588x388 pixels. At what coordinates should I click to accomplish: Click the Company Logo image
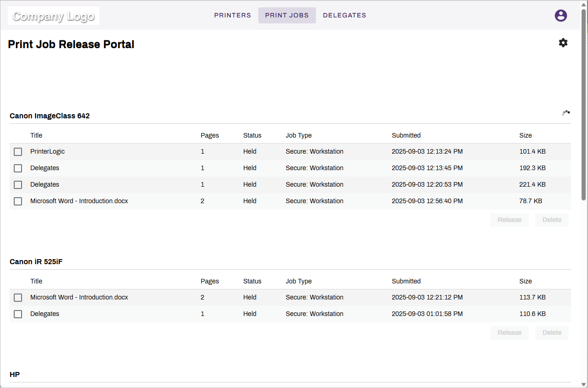tap(54, 16)
